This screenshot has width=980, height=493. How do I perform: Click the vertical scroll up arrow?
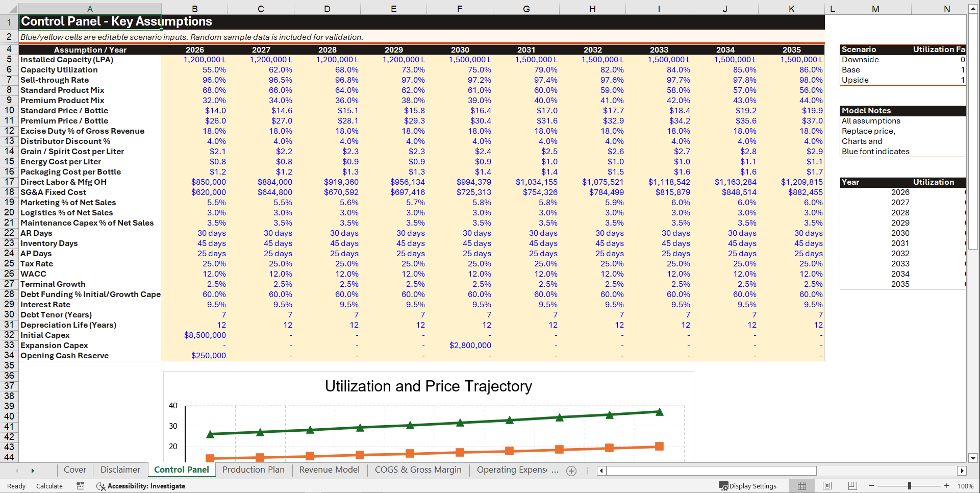973,9
